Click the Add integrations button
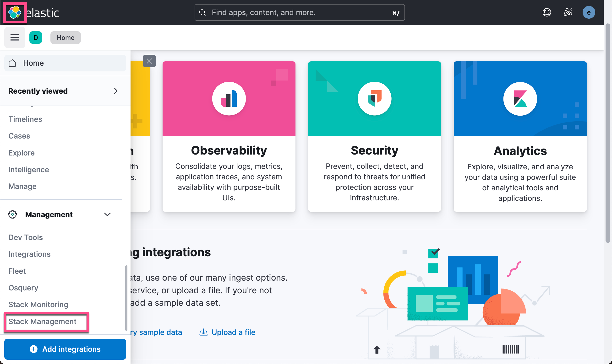Image resolution: width=612 pixels, height=364 pixels. point(65,349)
